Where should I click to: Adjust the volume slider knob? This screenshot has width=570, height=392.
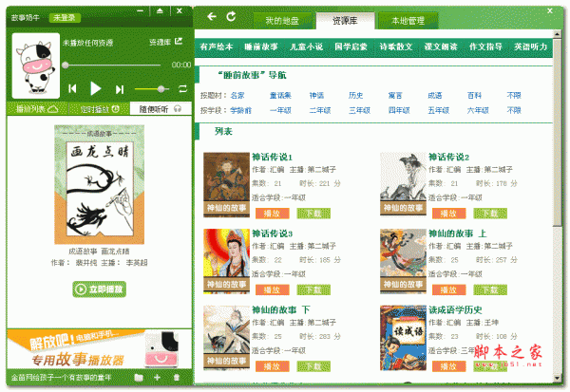tap(161, 88)
